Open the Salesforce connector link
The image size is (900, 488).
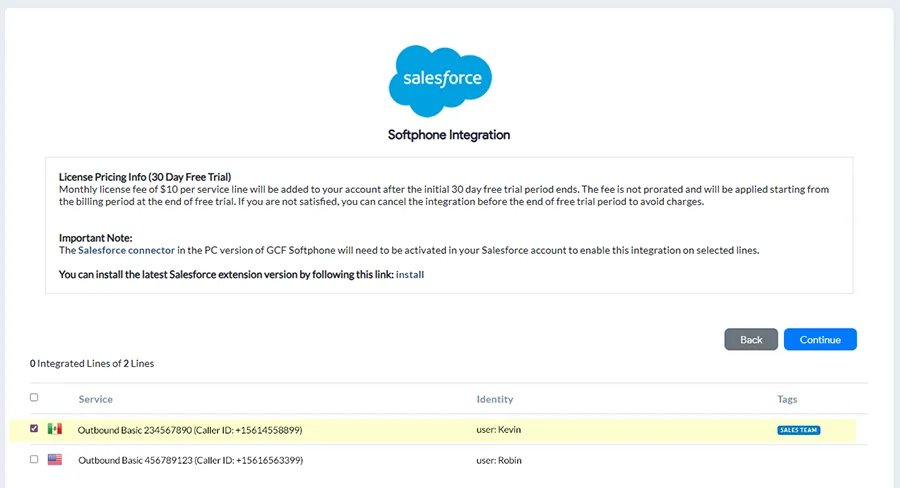tap(126, 250)
